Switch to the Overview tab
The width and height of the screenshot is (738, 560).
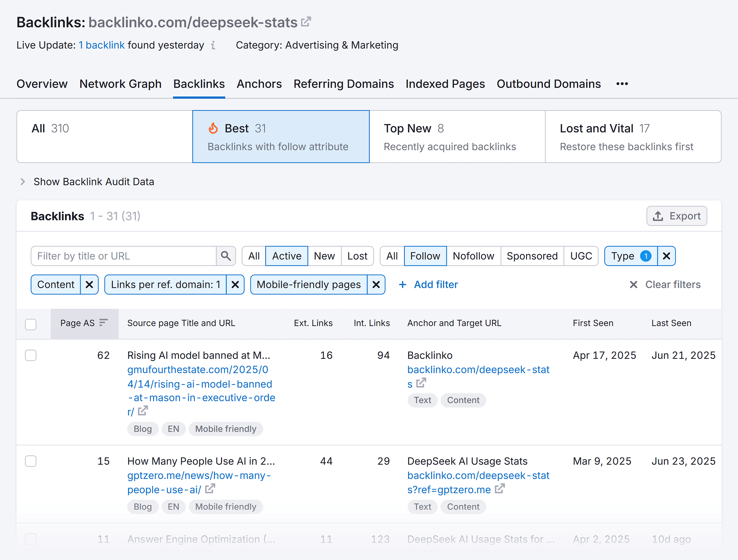tap(42, 84)
